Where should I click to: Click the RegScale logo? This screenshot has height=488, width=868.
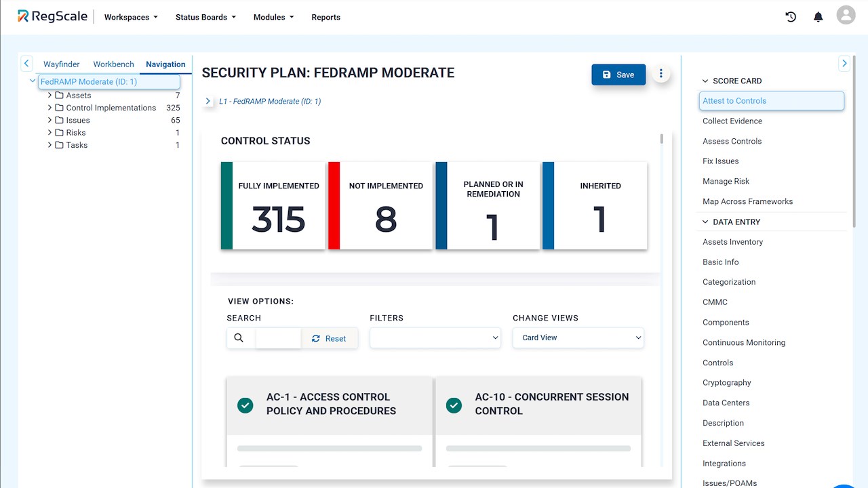(x=52, y=16)
